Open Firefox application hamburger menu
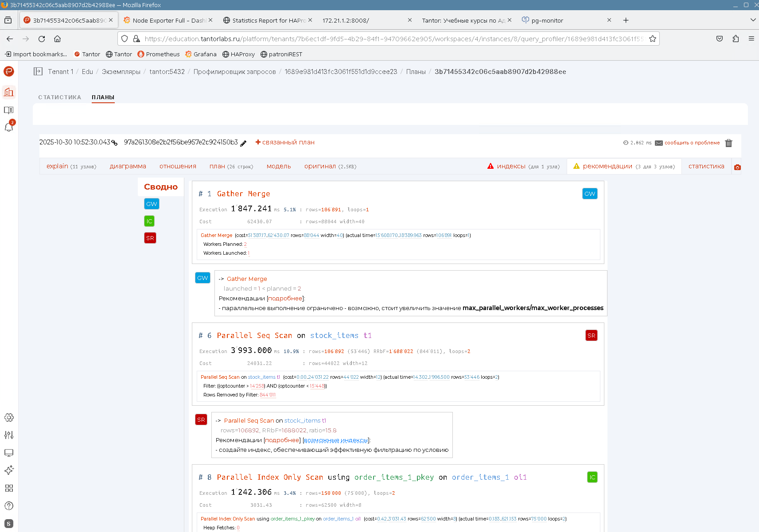This screenshot has width=759, height=532. [751, 39]
